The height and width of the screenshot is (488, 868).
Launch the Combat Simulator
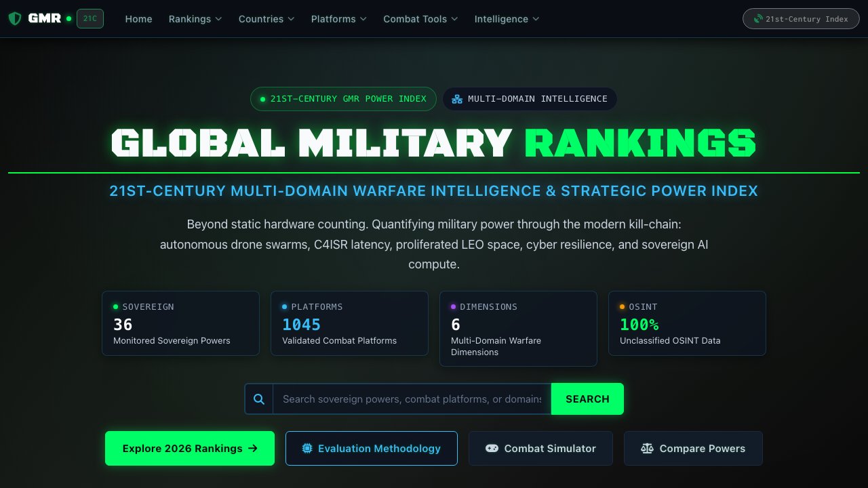(x=540, y=448)
